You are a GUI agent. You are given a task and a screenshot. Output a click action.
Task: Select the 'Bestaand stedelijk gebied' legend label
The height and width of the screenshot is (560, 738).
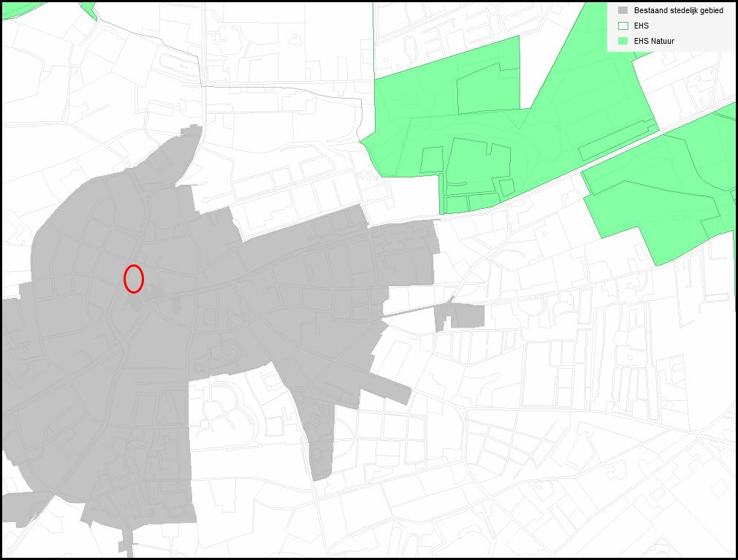tap(678, 10)
